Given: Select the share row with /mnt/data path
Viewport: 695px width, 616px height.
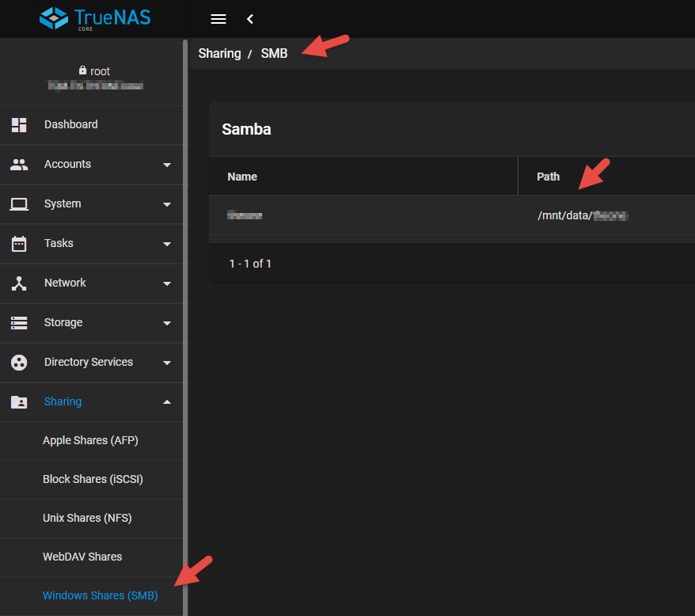Looking at the screenshot, I should coord(452,215).
